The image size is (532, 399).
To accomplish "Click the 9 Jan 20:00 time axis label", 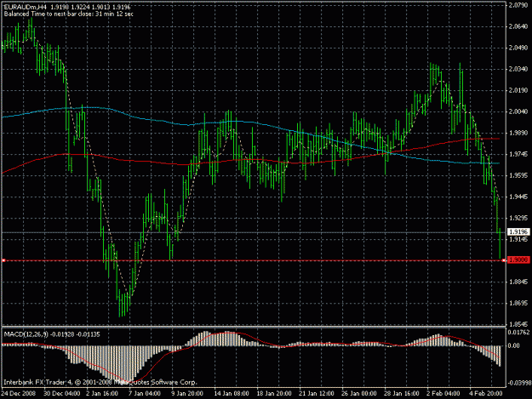I will pyautogui.click(x=187, y=394).
